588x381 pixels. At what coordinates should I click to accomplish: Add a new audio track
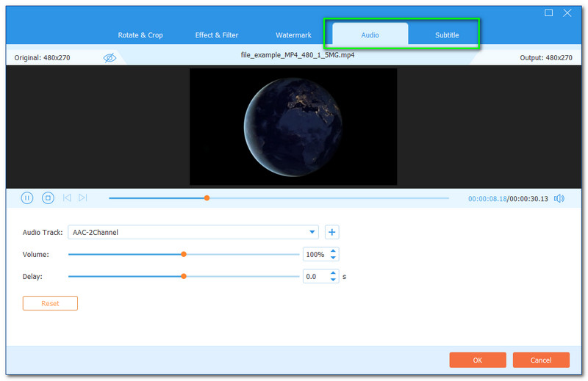pyautogui.click(x=332, y=232)
